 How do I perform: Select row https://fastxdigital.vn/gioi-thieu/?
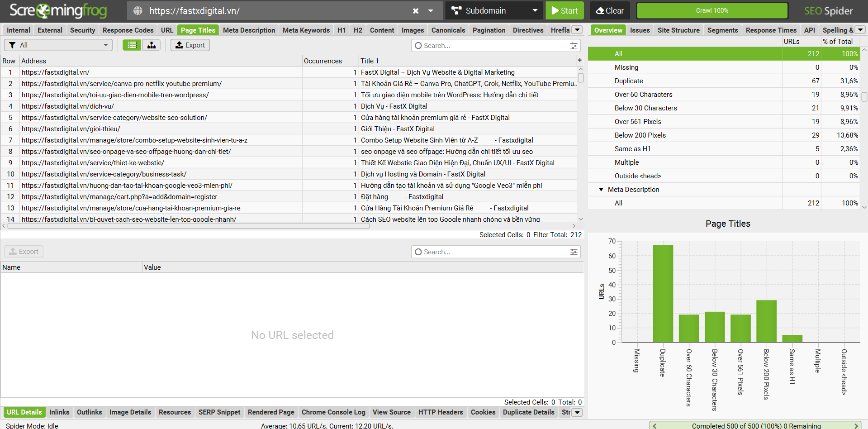[289, 129]
